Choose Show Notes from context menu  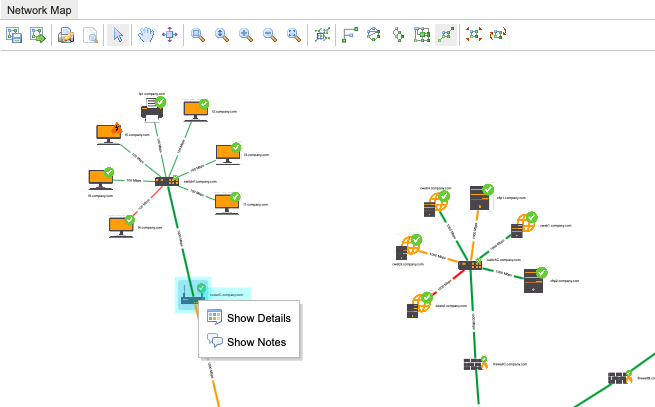tap(249, 342)
